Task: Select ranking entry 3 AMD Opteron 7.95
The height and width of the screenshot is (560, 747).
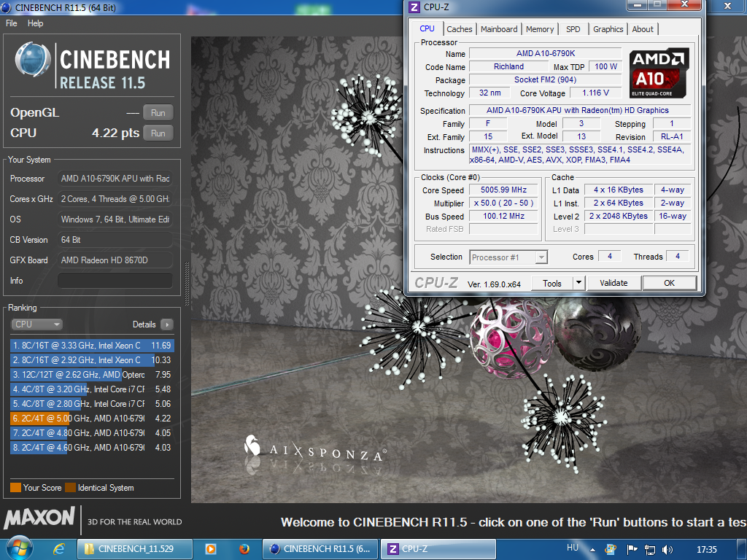Action: [x=91, y=375]
